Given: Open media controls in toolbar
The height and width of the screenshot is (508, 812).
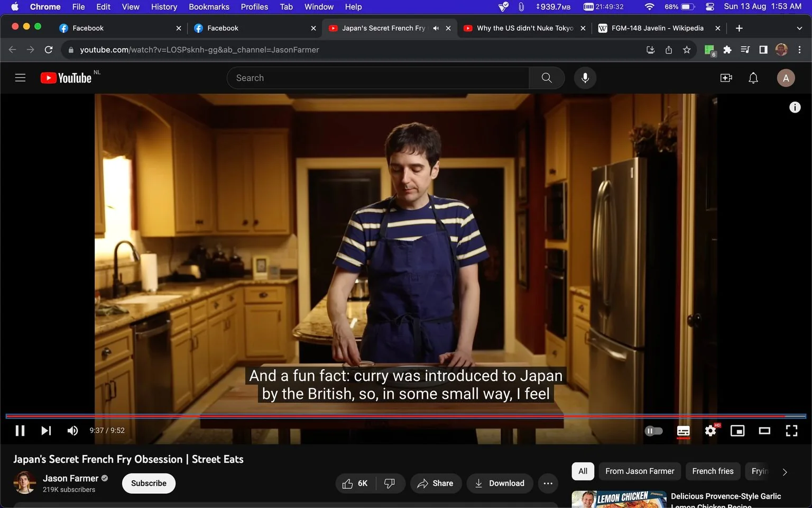Looking at the screenshot, I should coord(745,50).
